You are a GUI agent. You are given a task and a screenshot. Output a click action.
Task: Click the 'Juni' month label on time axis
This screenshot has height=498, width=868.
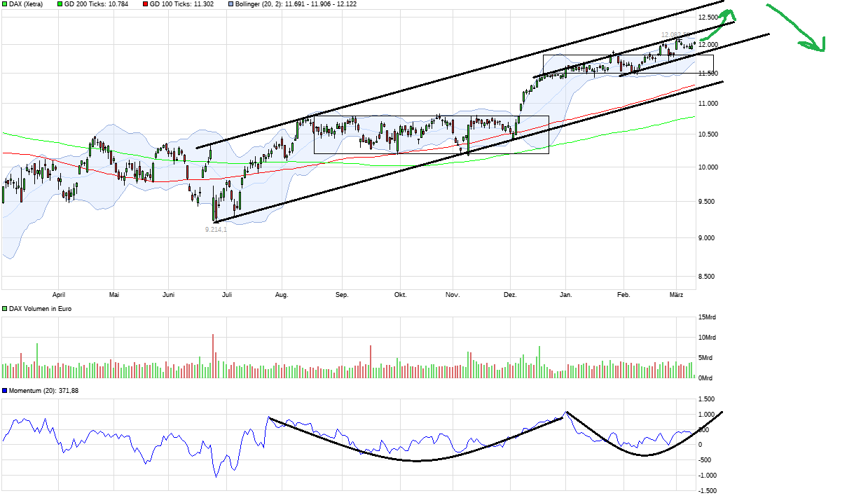168,295
